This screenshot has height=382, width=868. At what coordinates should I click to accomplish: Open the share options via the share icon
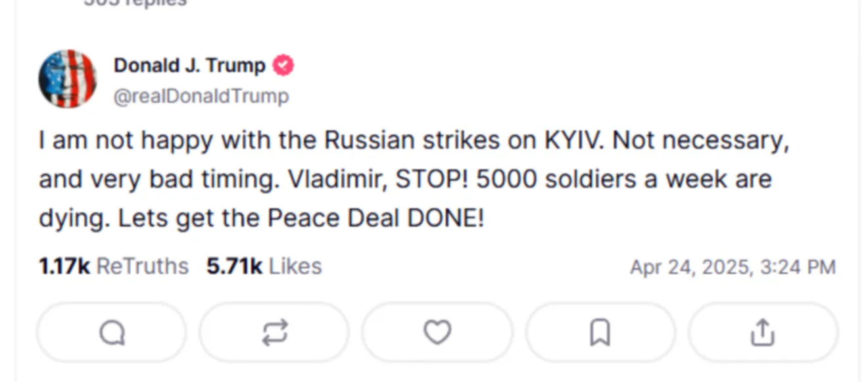pyautogui.click(x=762, y=333)
